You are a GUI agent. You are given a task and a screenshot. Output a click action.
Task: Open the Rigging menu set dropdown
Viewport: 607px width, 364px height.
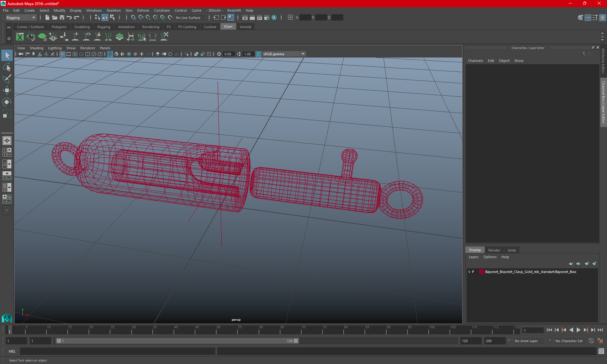pyautogui.click(x=21, y=18)
